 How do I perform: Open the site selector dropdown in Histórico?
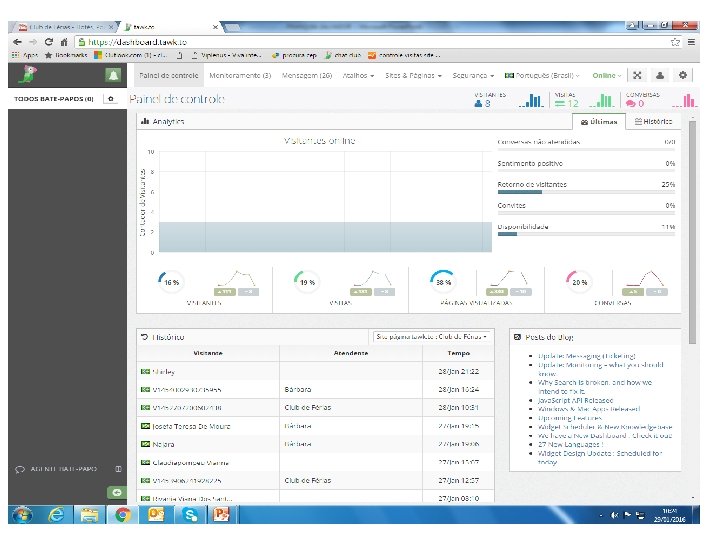pyautogui.click(x=431, y=337)
